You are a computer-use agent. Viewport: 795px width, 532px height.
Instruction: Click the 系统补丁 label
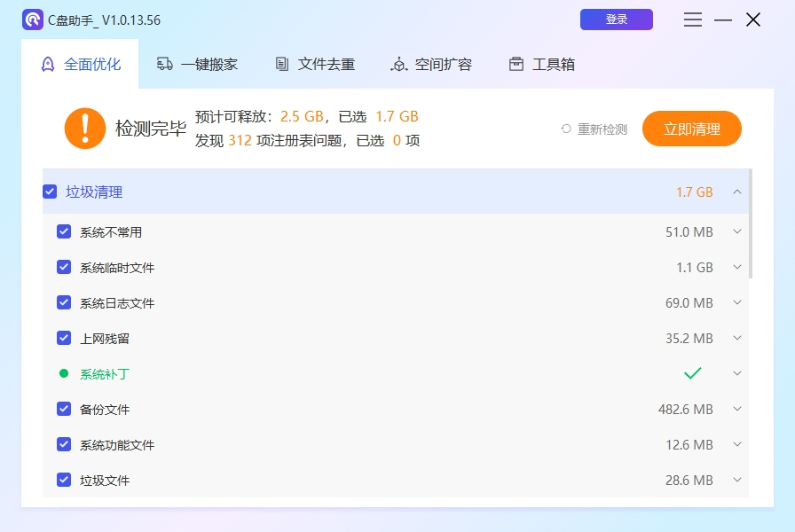pos(105,374)
